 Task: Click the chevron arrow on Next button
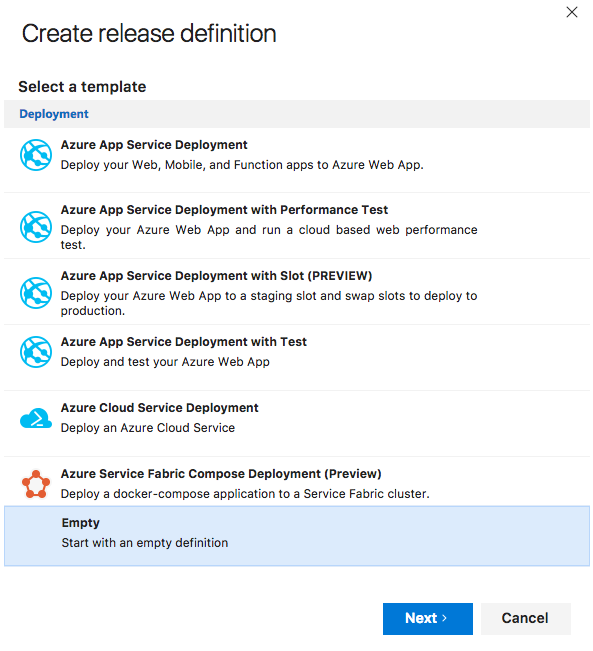point(445,618)
